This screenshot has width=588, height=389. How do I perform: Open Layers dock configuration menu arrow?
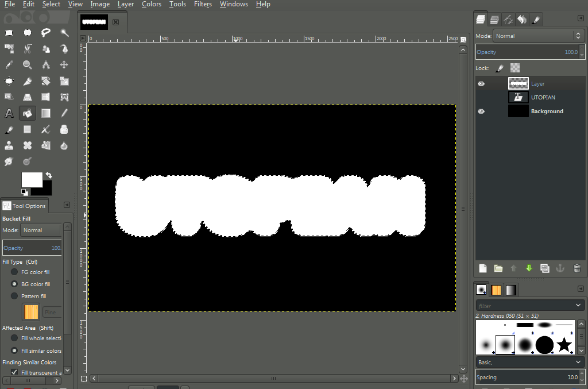581,18
